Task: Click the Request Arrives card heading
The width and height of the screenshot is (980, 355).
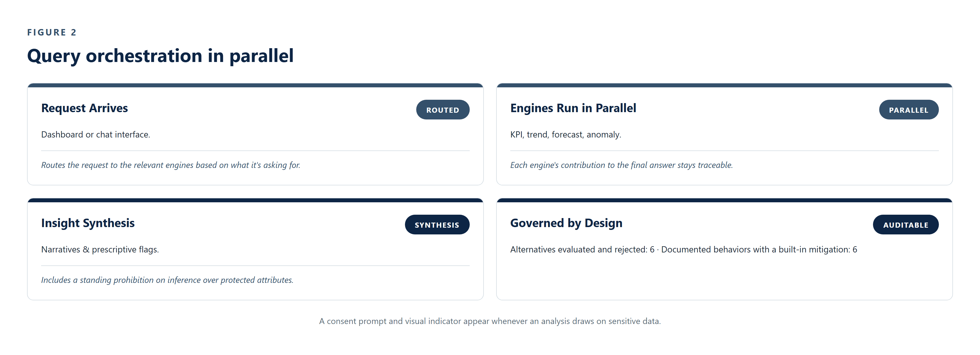Action: pyautogui.click(x=84, y=108)
